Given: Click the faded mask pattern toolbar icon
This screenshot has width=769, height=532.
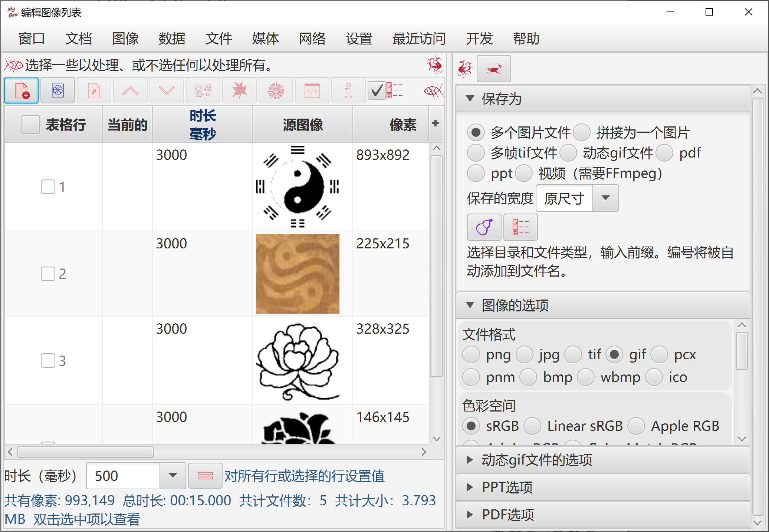Looking at the screenshot, I should click(x=203, y=91).
